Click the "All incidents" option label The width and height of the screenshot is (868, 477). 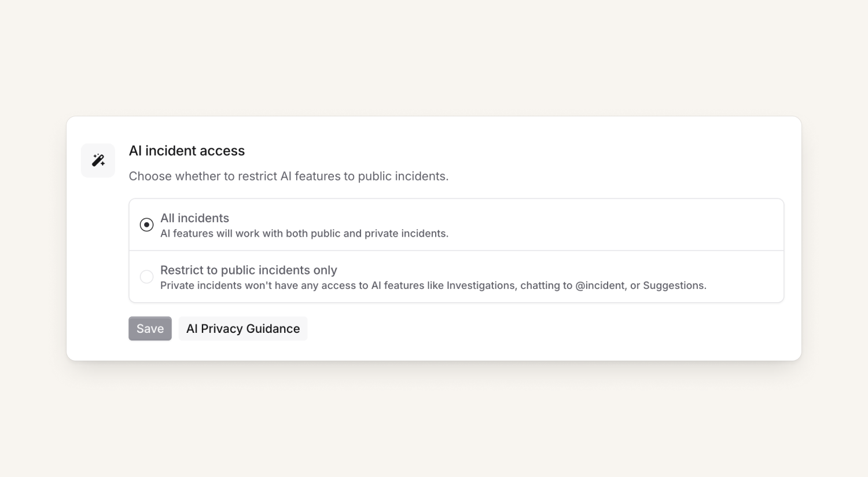[x=194, y=218]
